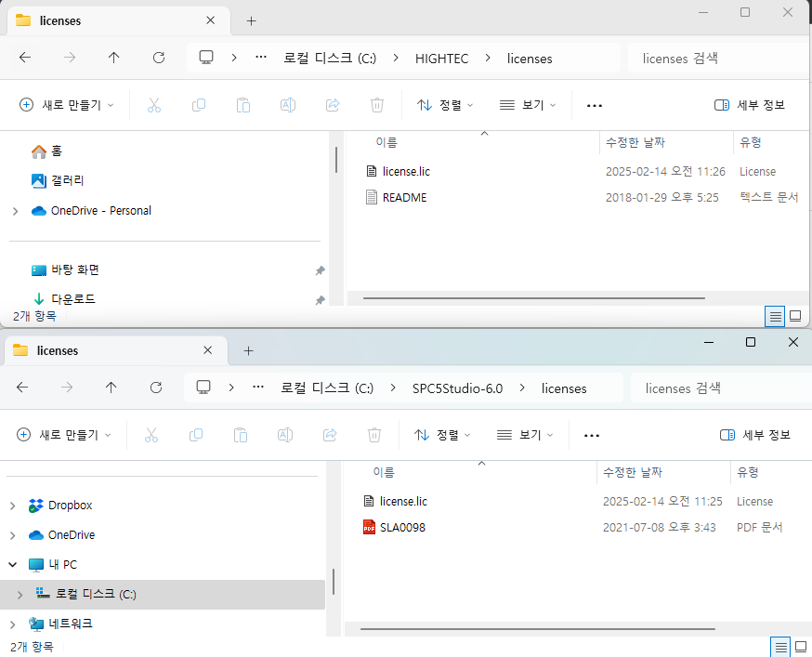Open the 보기 view options dropdown

pyautogui.click(x=527, y=105)
